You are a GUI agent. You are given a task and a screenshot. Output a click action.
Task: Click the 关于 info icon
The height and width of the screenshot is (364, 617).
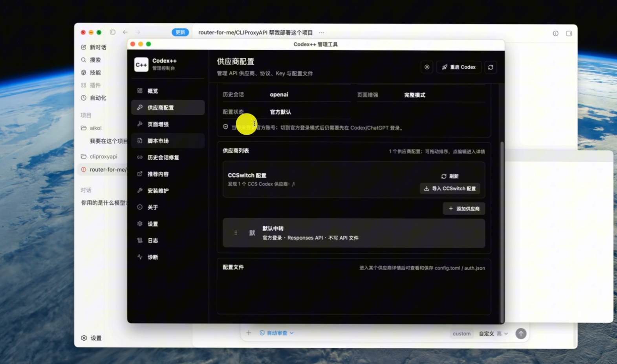coord(140,207)
